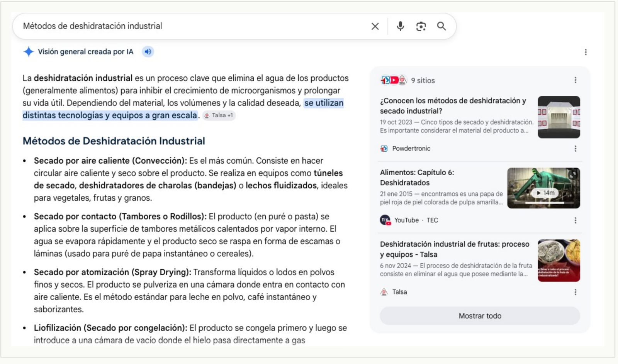618x364 pixels.
Task: Click the '9 sitios' label
Action: tap(423, 80)
